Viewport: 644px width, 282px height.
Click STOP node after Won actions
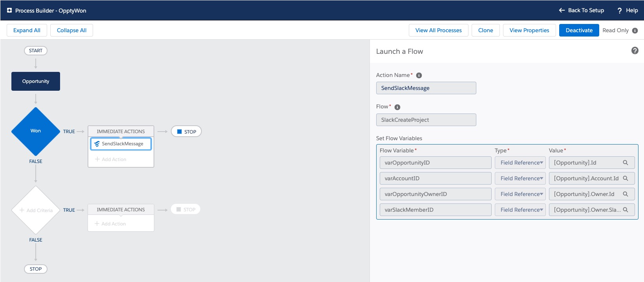[x=186, y=132]
